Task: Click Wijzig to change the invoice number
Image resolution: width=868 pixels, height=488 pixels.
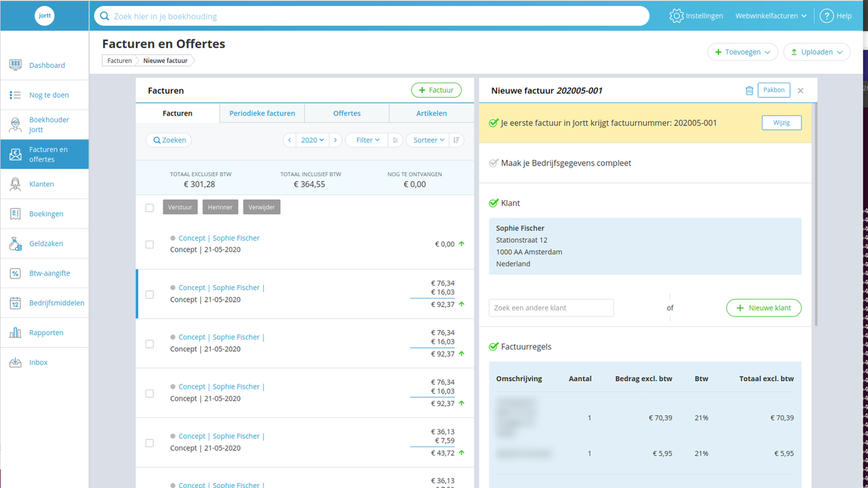Action: click(781, 123)
